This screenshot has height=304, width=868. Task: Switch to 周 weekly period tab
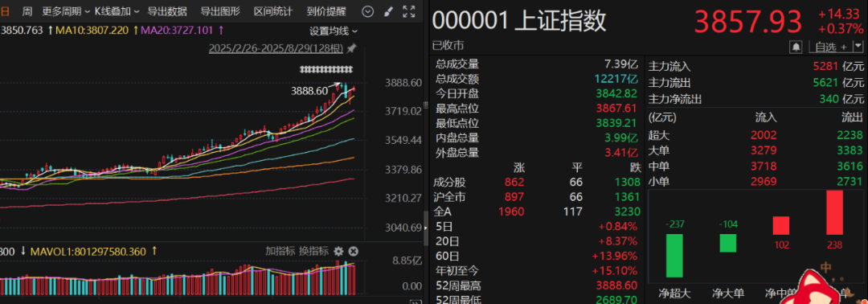click(27, 11)
